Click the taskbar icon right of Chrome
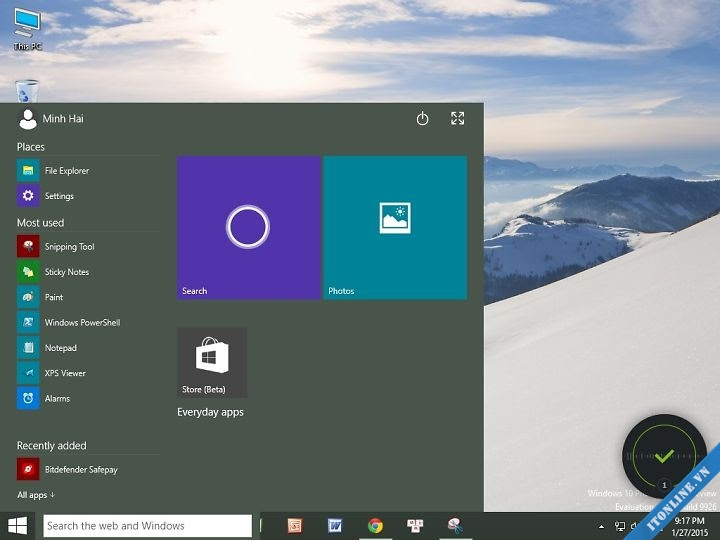Image resolution: width=720 pixels, height=540 pixels. click(x=415, y=526)
